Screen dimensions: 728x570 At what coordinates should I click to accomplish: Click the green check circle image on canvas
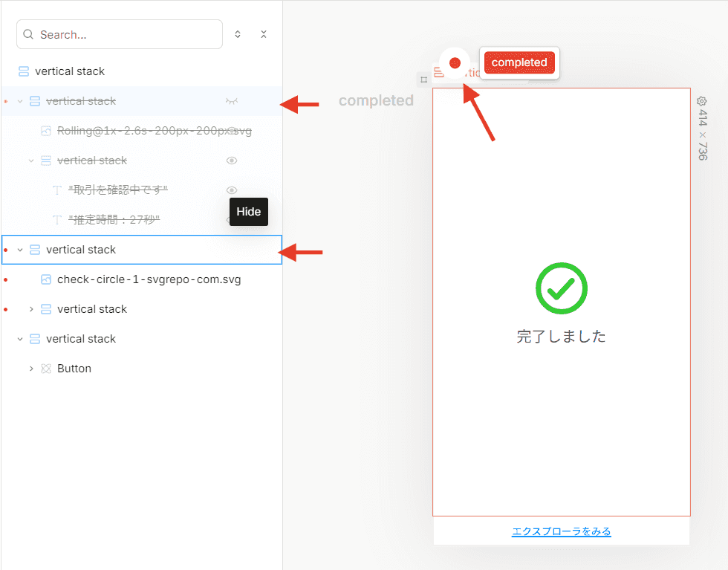562,288
